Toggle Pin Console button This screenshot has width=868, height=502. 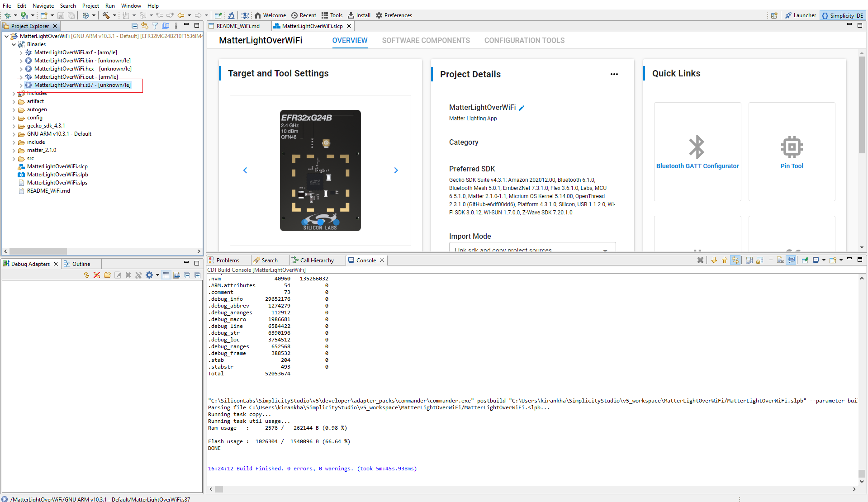click(x=805, y=260)
